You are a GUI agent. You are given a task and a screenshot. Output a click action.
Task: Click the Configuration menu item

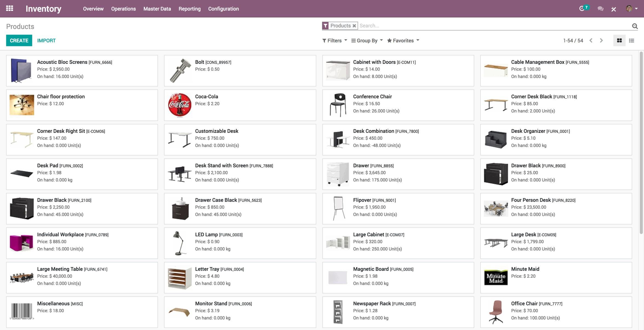tap(223, 8)
